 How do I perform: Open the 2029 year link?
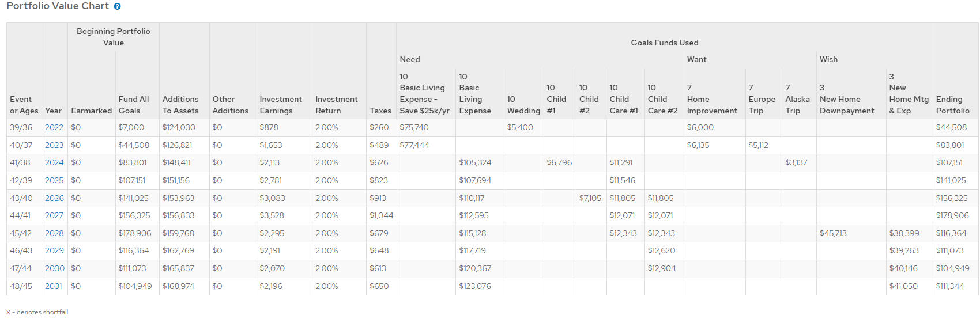pyautogui.click(x=54, y=250)
